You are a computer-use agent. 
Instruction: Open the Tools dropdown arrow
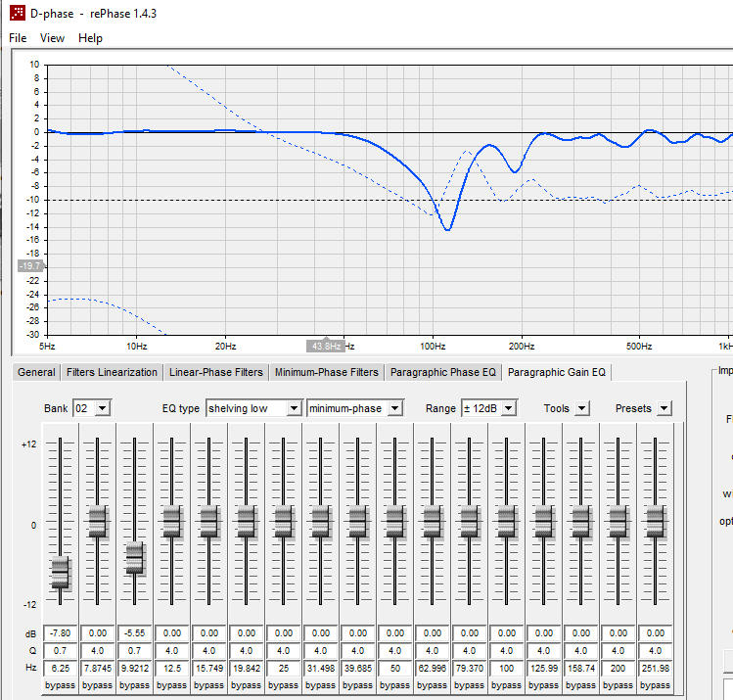(x=581, y=408)
